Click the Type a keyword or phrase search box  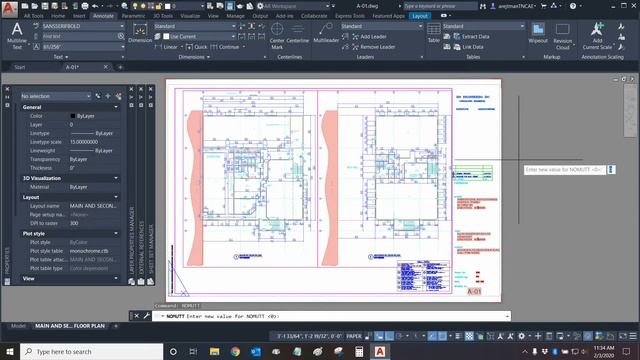pos(440,6)
